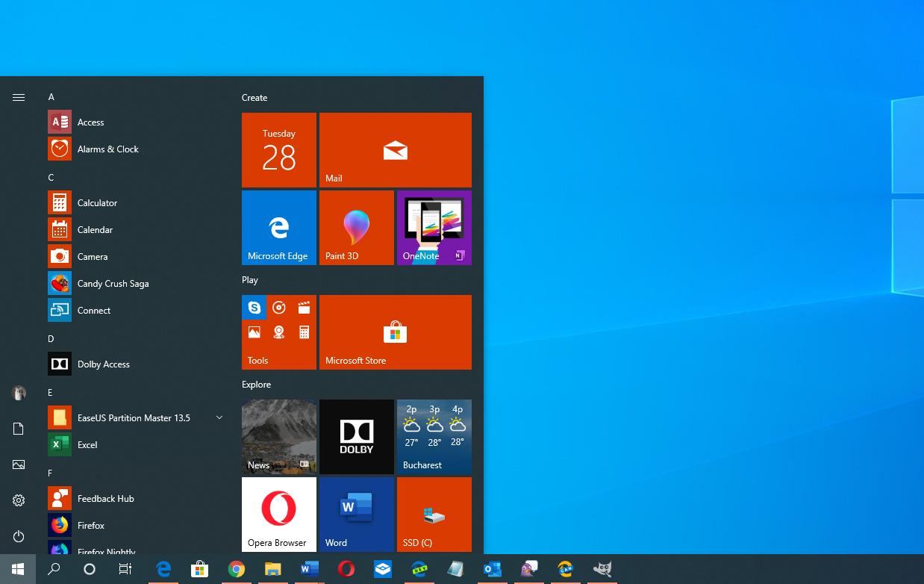Launch Microsoft Edge from taskbar

pos(163,569)
